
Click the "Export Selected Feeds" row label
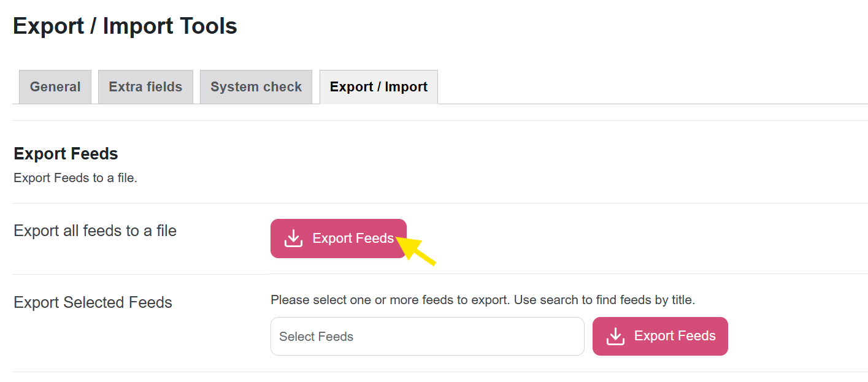(x=93, y=302)
